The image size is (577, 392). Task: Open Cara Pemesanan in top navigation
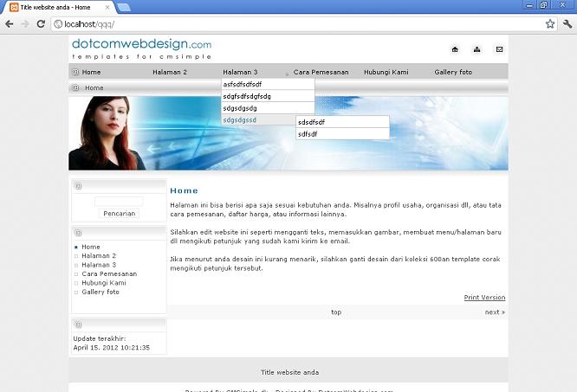click(x=321, y=72)
